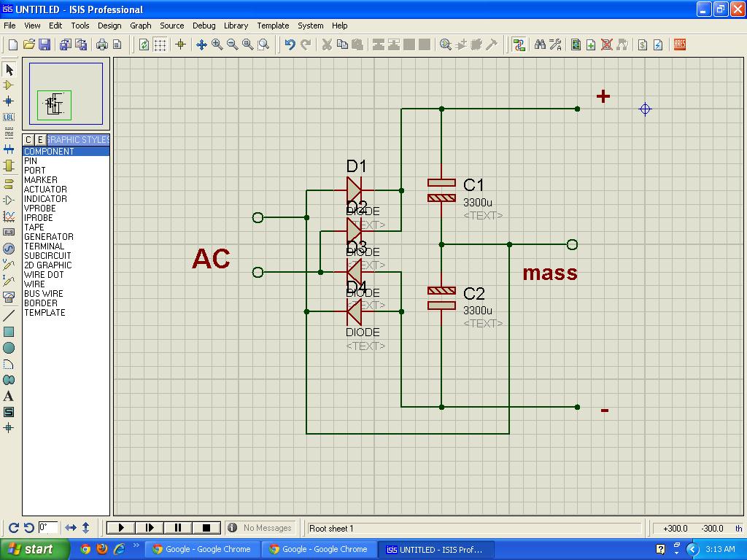Click the rotation angle input field
Image resolution: width=747 pixels, height=560 pixels.
click(x=48, y=528)
